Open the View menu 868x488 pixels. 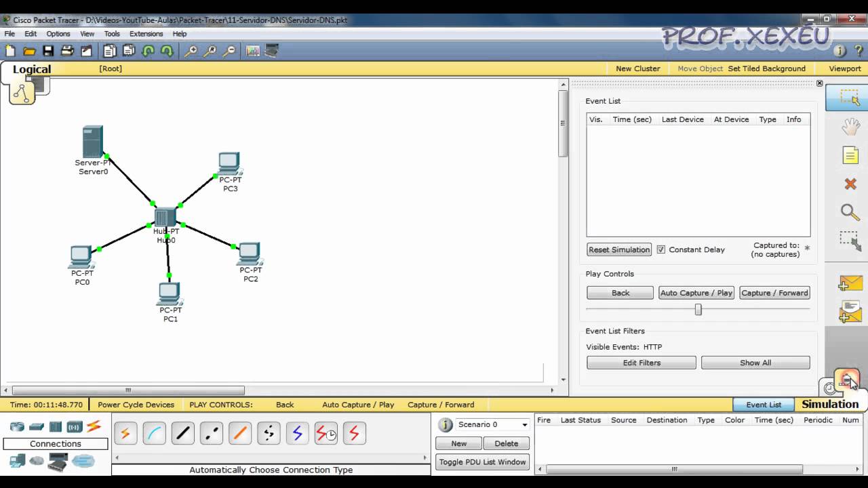tap(87, 34)
